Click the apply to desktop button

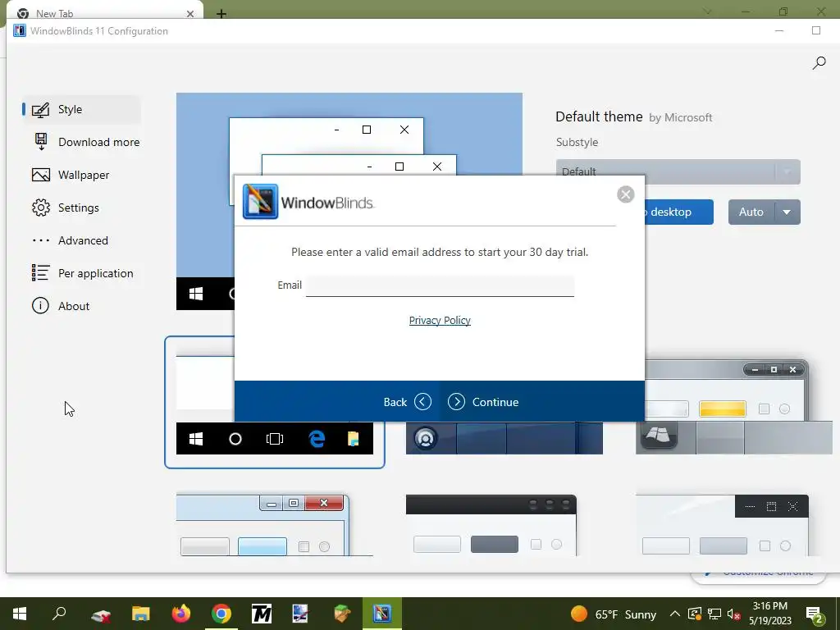click(x=678, y=212)
